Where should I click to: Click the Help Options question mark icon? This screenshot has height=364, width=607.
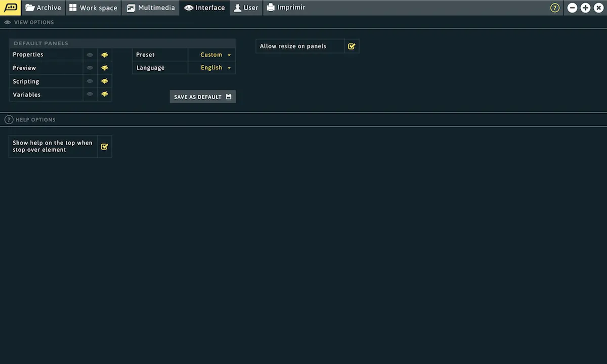click(x=9, y=120)
